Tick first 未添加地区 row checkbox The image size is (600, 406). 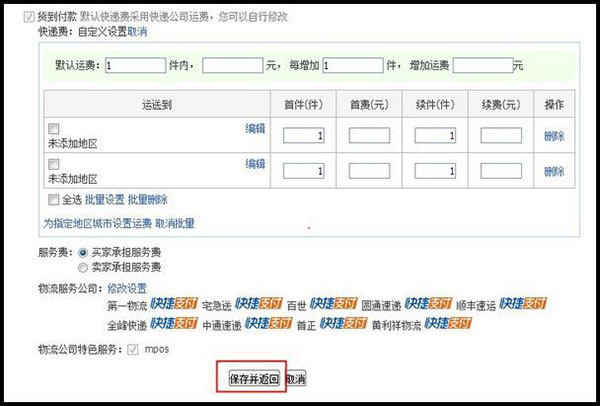(54, 129)
